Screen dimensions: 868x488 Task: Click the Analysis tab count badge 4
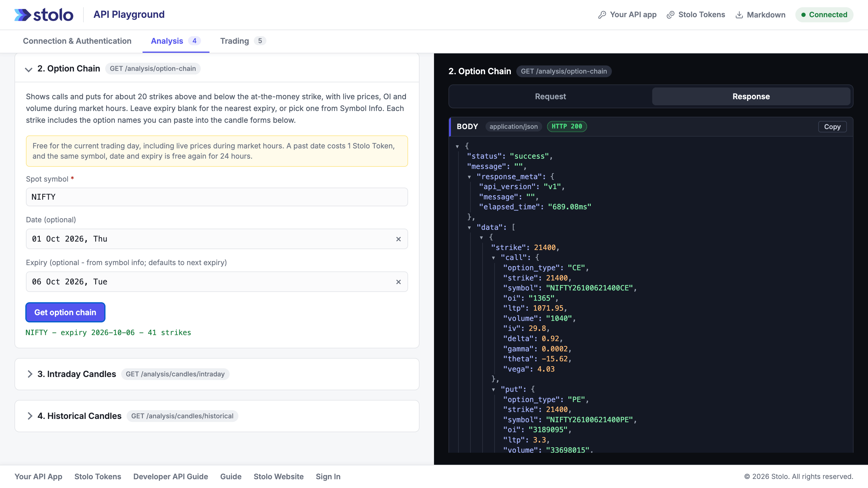point(194,41)
